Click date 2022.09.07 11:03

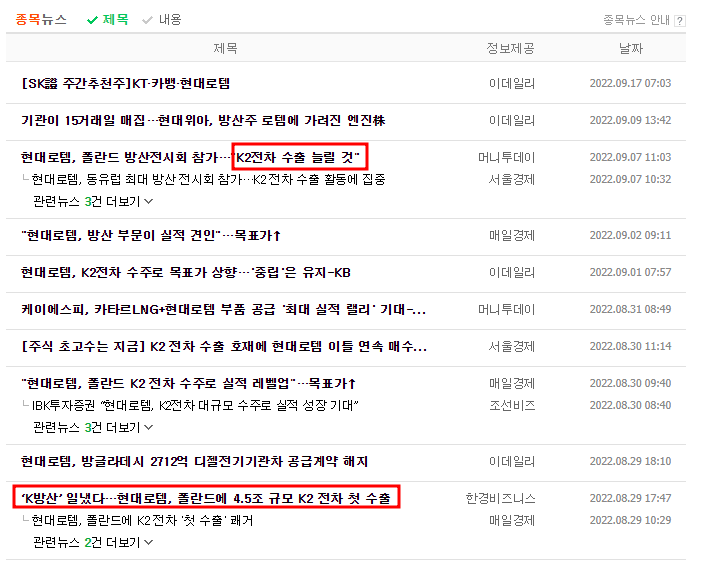(630, 158)
